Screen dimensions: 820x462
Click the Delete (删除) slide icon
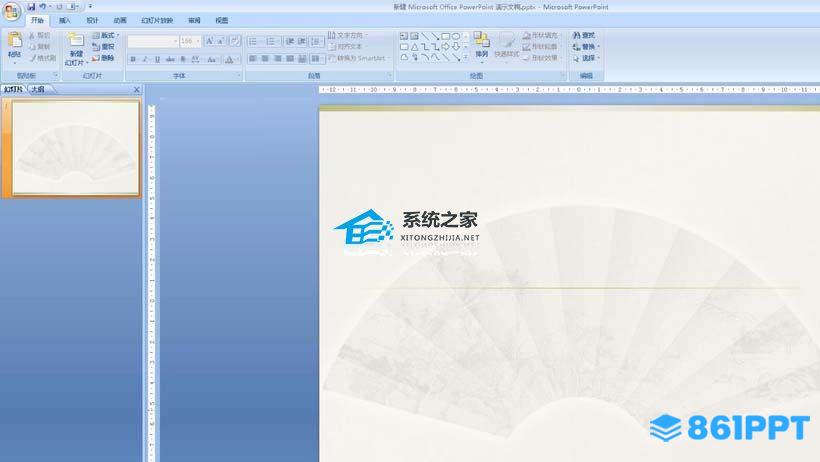click(96, 58)
